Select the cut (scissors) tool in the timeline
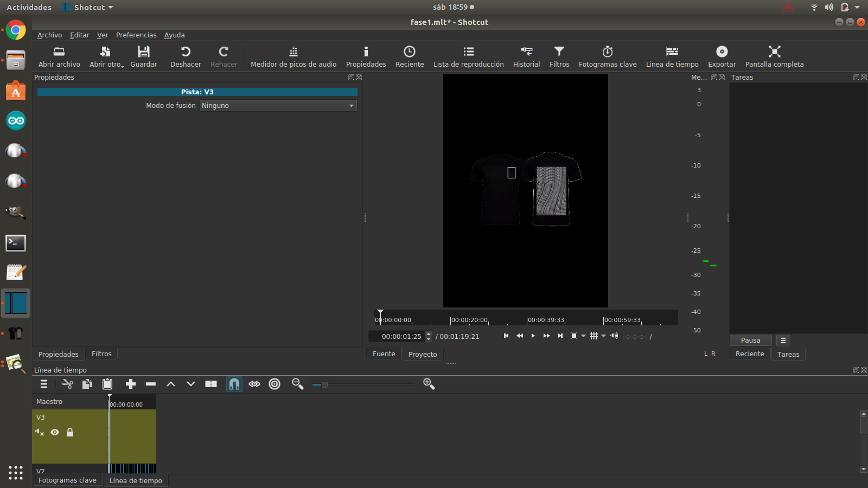Image resolution: width=868 pixels, height=488 pixels. click(67, 384)
